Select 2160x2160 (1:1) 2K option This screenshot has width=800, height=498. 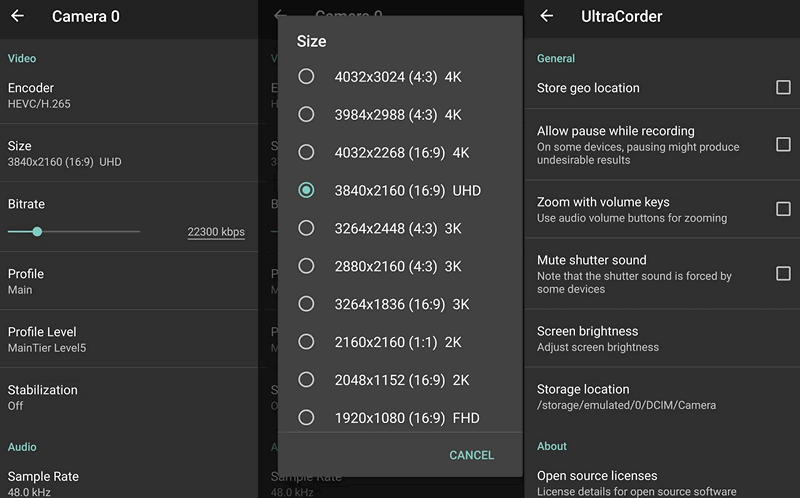click(x=401, y=342)
